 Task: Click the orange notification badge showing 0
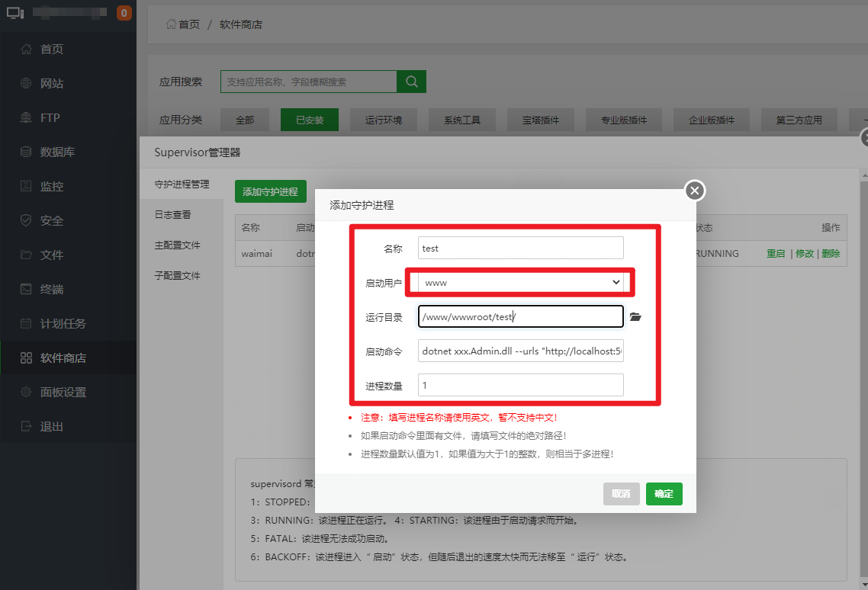[x=124, y=13]
